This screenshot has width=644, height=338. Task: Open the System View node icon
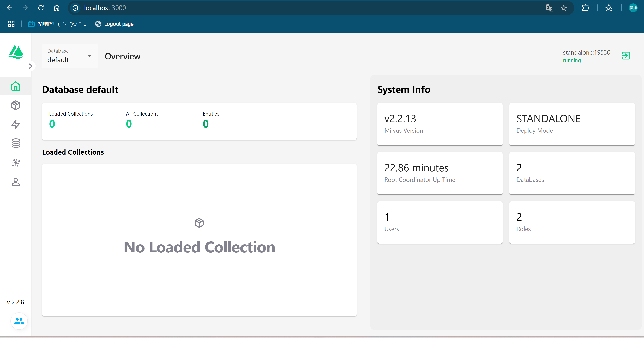[15, 163]
